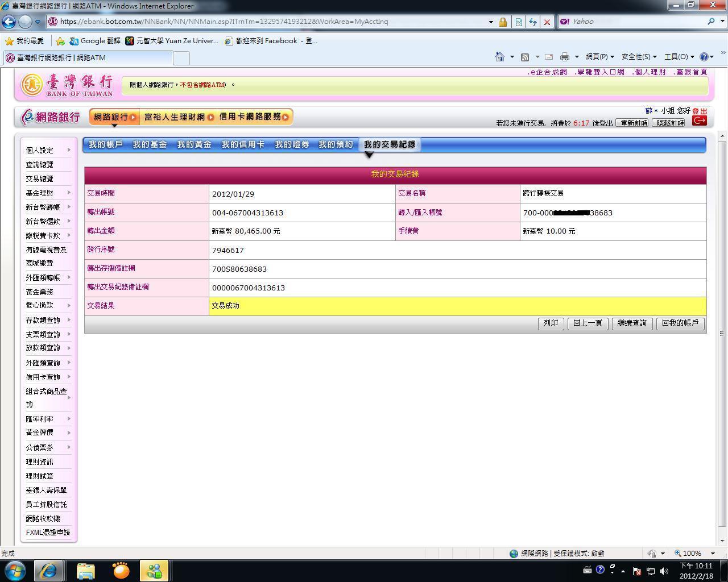Expand the 安全性(S) dropdown menu
The height and width of the screenshot is (582, 728).
tap(639, 57)
